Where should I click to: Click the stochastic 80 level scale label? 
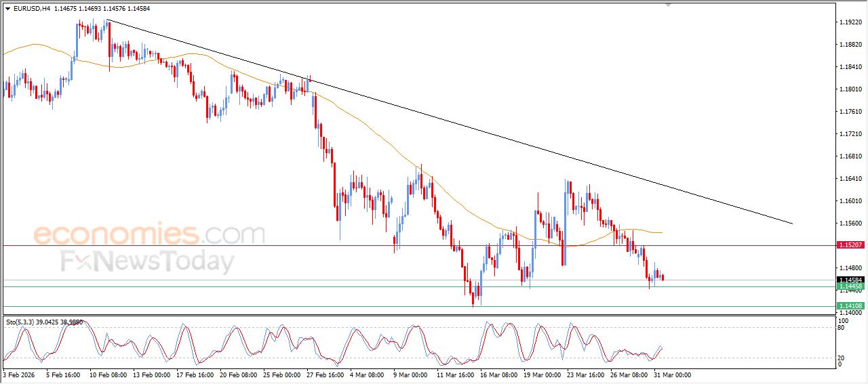pyautogui.click(x=840, y=328)
